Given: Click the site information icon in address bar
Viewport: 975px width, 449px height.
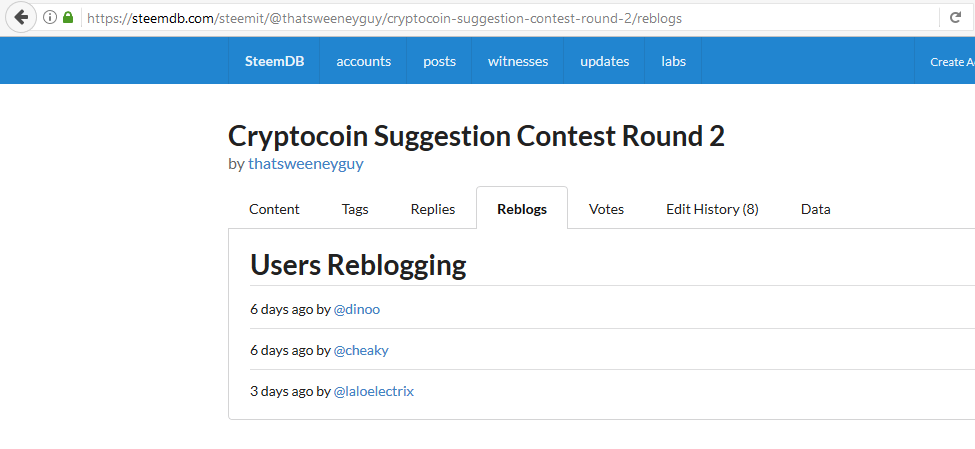Looking at the screenshot, I should coord(50,17).
